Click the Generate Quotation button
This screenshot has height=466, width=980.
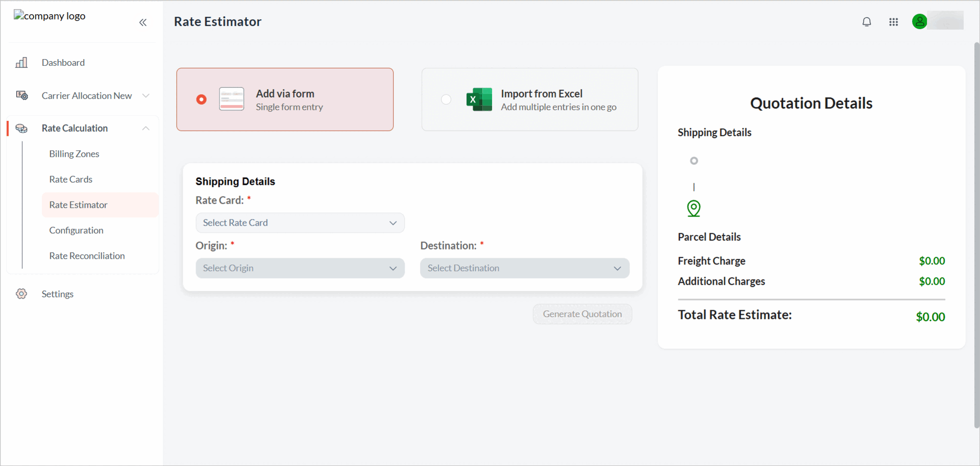click(582, 314)
